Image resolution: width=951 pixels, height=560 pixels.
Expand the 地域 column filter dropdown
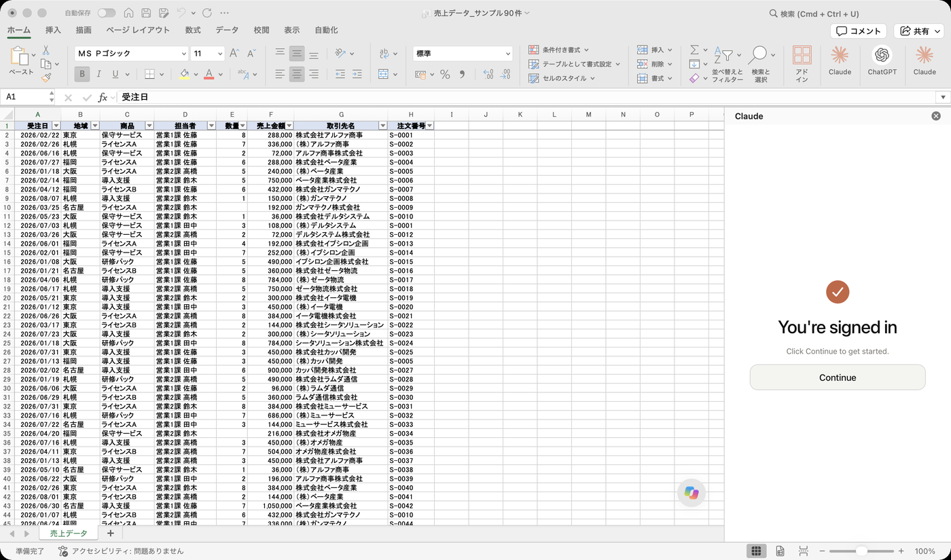(95, 126)
